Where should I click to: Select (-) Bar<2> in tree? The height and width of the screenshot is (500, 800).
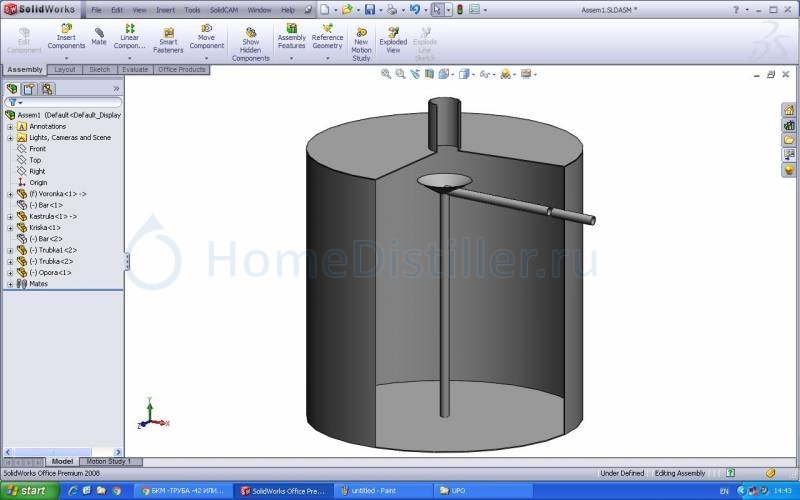pyautogui.click(x=45, y=239)
